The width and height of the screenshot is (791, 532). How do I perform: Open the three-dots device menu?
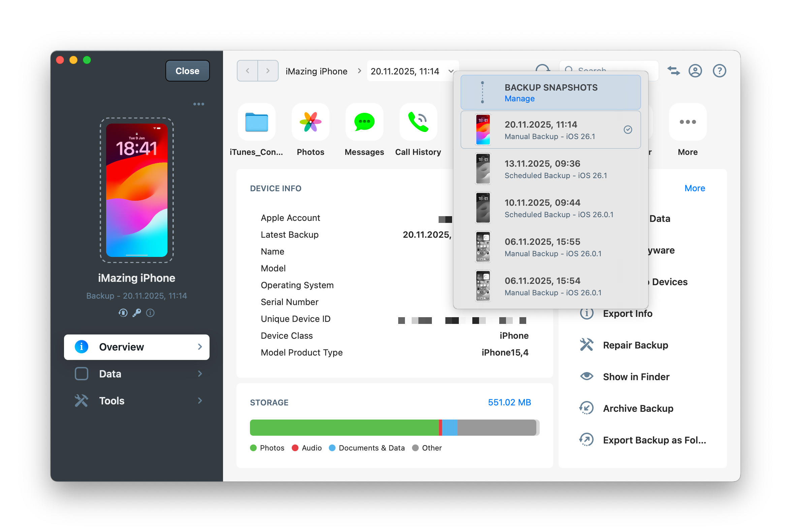199,104
